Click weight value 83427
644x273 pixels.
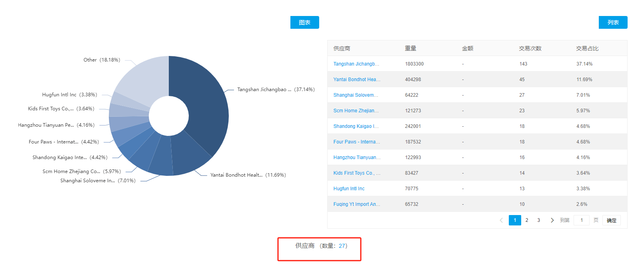tap(412, 173)
